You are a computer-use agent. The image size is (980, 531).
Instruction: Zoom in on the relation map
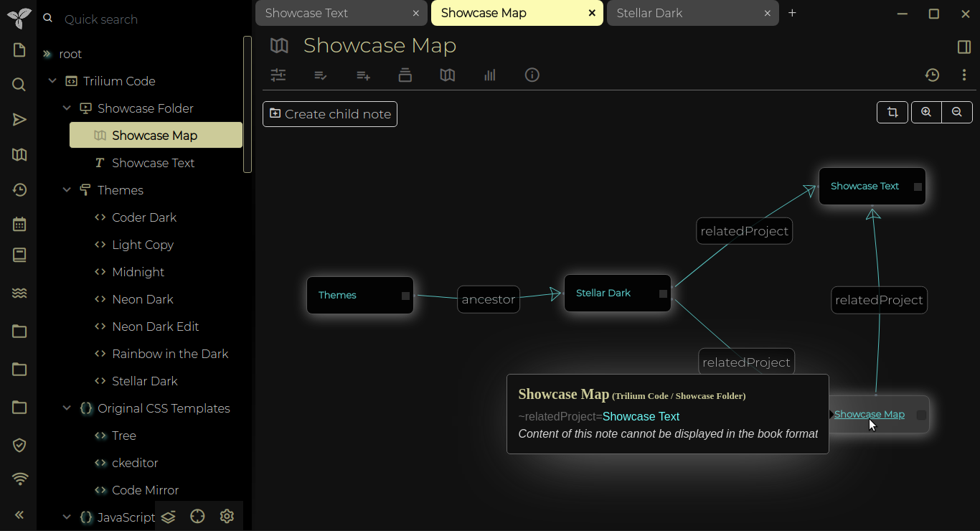[x=926, y=112]
